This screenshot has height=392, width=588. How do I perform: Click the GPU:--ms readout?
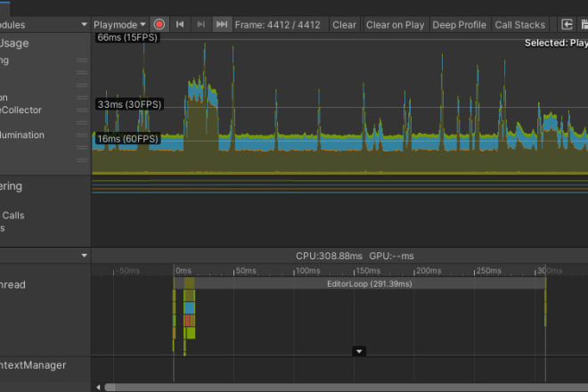click(391, 256)
